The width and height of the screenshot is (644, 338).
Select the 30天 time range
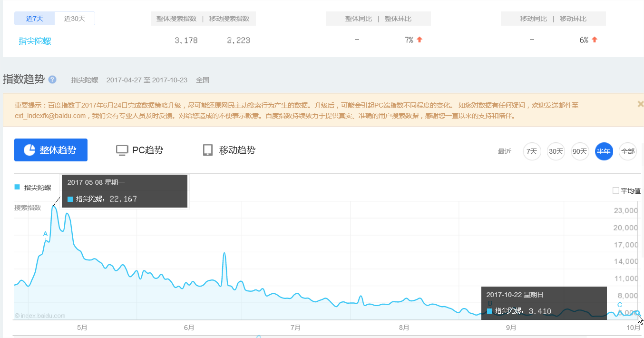(x=556, y=151)
